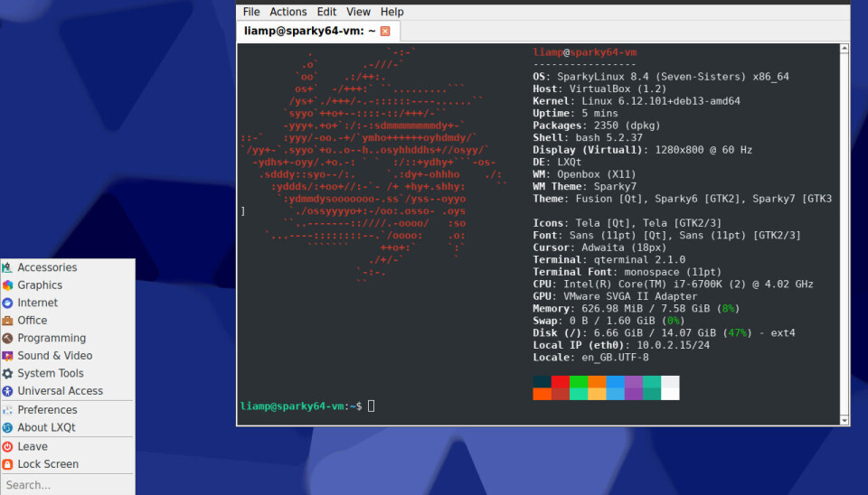Open the Universal Access menu entry
Image resolution: width=868 pixels, height=495 pixels.
click(x=68, y=391)
